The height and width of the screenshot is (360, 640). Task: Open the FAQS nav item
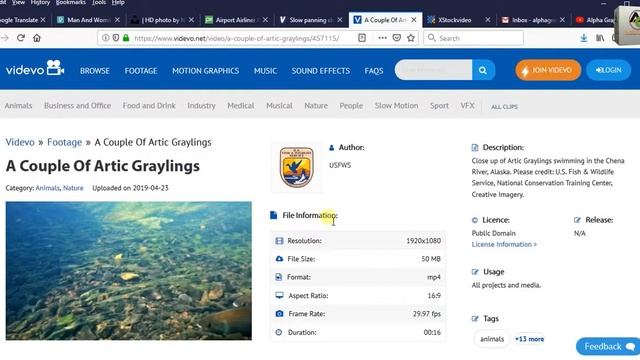(374, 71)
